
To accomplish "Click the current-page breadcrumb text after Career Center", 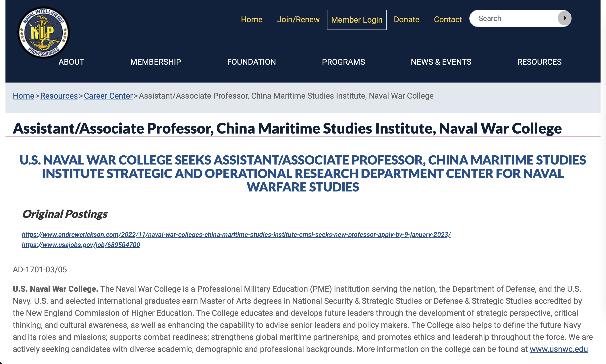I will coord(286,96).
